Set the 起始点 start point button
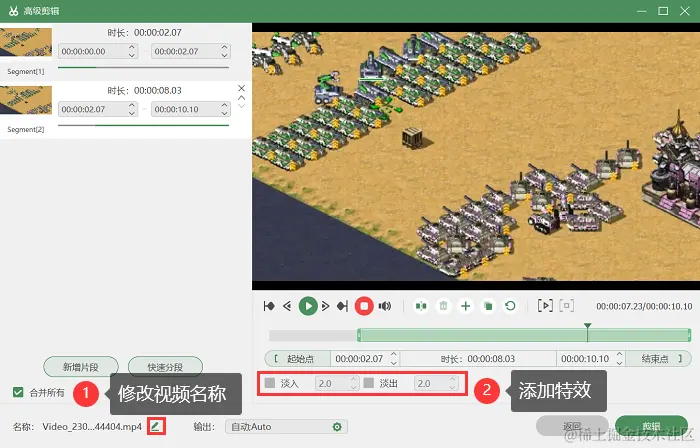 pyautogui.click(x=298, y=358)
